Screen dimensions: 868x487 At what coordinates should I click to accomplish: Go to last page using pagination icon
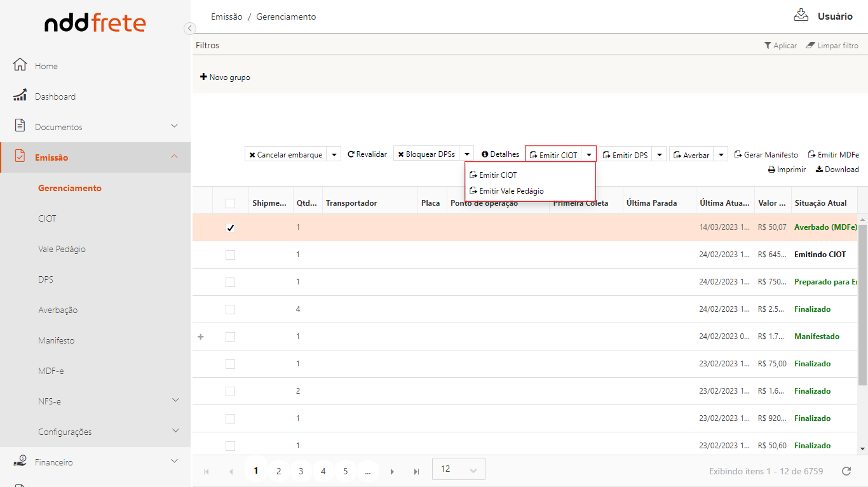point(416,471)
